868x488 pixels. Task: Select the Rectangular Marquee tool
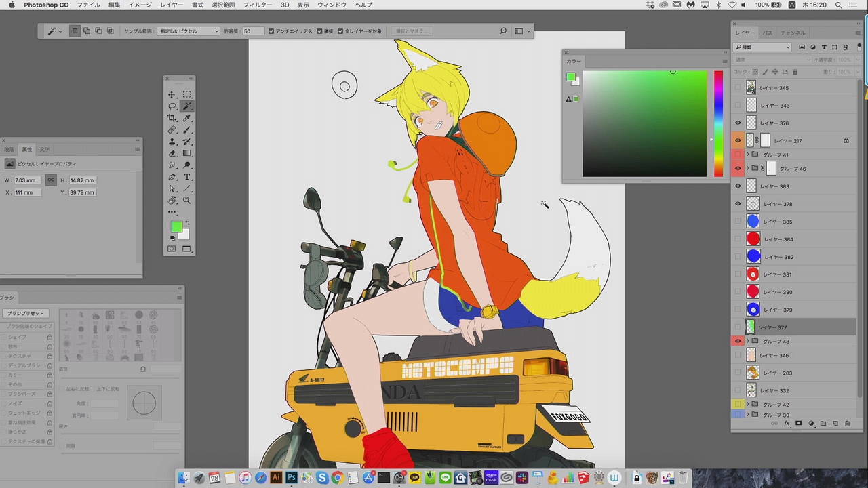187,94
